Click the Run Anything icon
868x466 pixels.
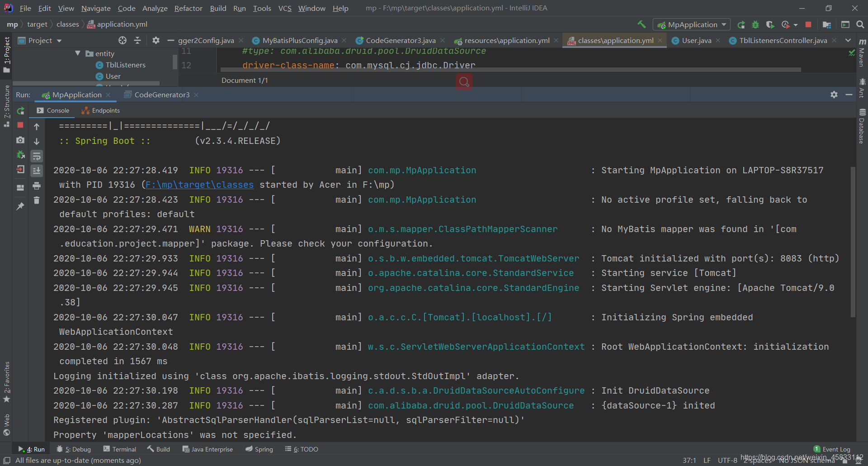(x=845, y=24)
